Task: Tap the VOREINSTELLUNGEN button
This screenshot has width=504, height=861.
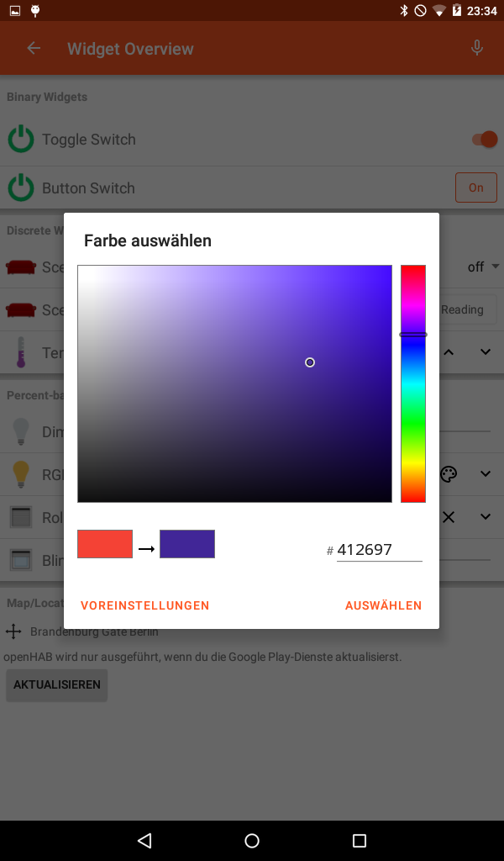Action: coord(144,605)
